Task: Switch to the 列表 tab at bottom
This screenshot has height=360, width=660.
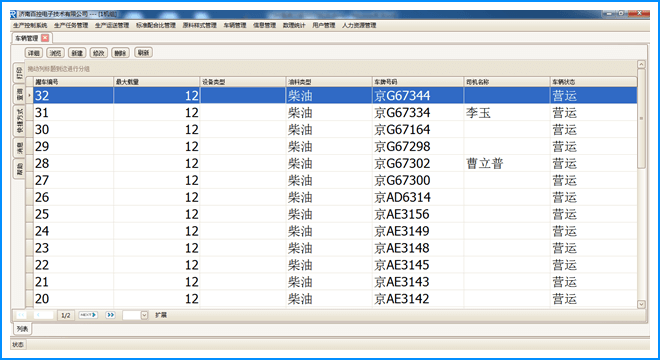Action: tap(22, 329)
